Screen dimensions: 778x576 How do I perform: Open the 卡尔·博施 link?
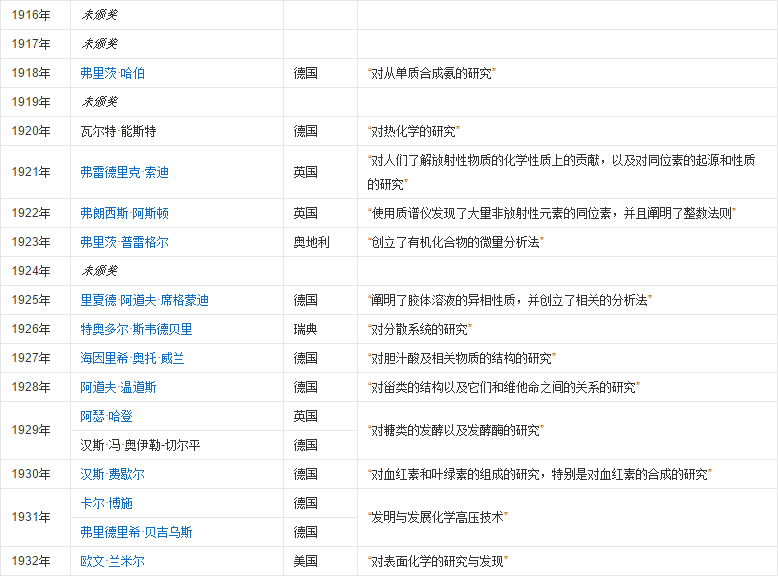pyautogui.click(x=106, y=503)
